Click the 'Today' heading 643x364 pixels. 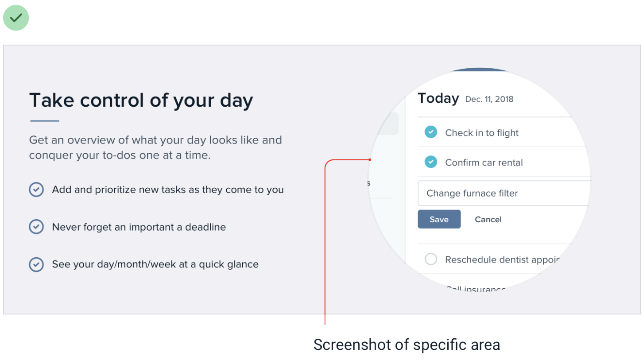438,98
